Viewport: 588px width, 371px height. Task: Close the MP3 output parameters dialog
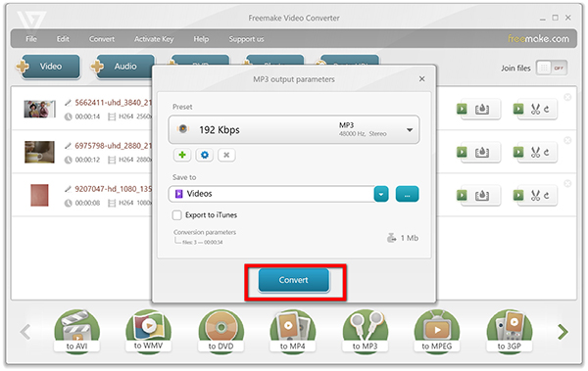click(421, 79)
